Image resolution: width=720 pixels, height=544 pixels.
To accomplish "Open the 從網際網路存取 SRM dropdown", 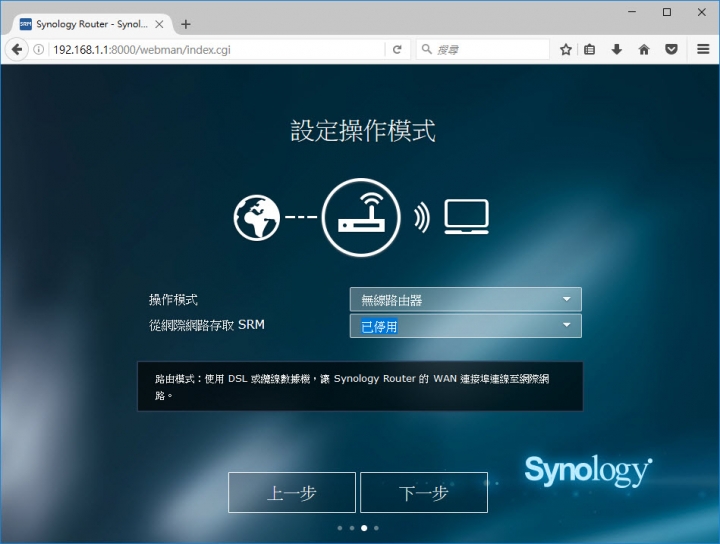I will click(466, 326).
